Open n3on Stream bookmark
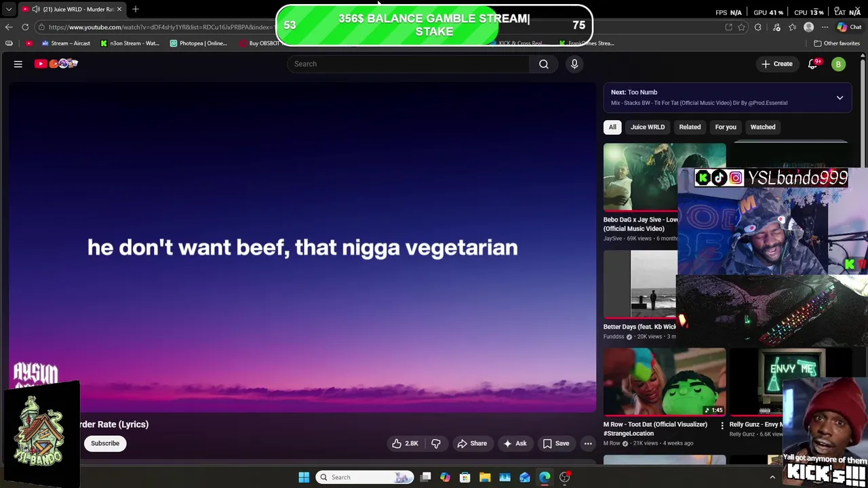This screenshot has height=488, width=868. point(130,43)
